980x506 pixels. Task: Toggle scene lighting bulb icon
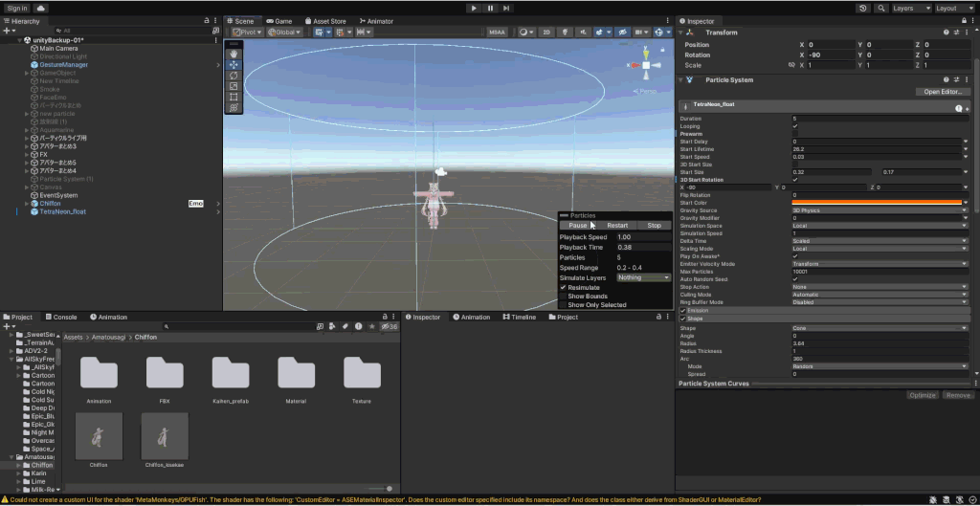click(x=564, y=32)
